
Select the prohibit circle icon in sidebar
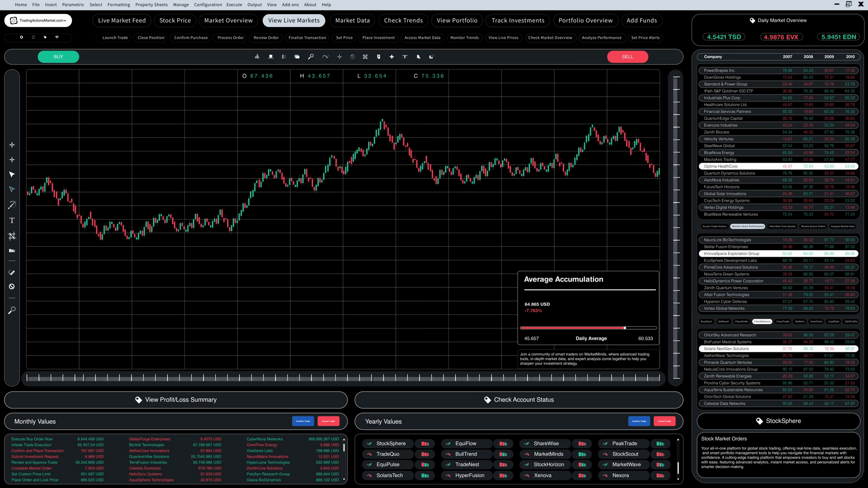click(12, 286)
